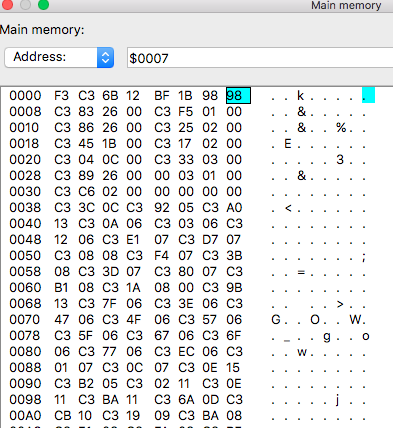The height and width of the screenshot is (428, 393).
Task: Click byte EC in row 0080
Action: point(186,352)
